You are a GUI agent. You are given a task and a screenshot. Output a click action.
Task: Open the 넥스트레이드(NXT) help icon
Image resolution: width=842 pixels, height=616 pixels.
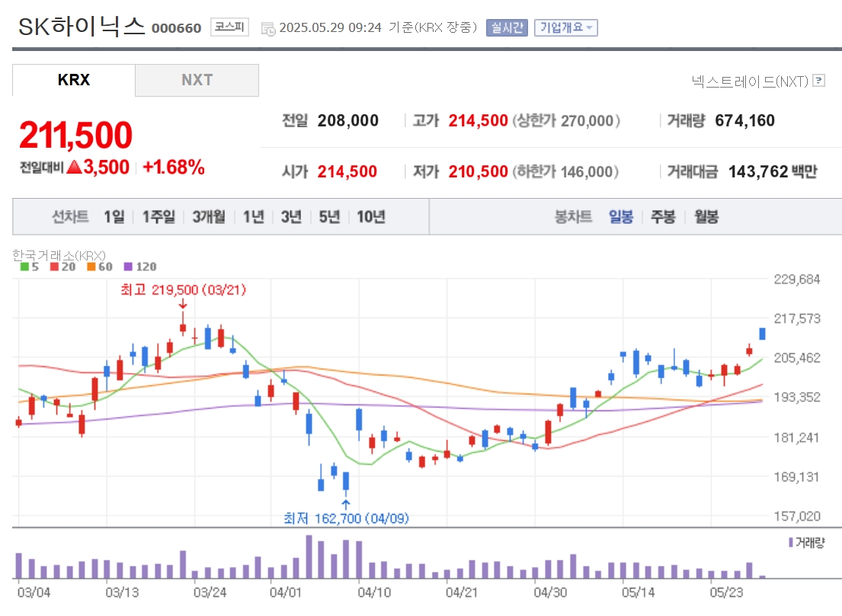coord(818,81)
